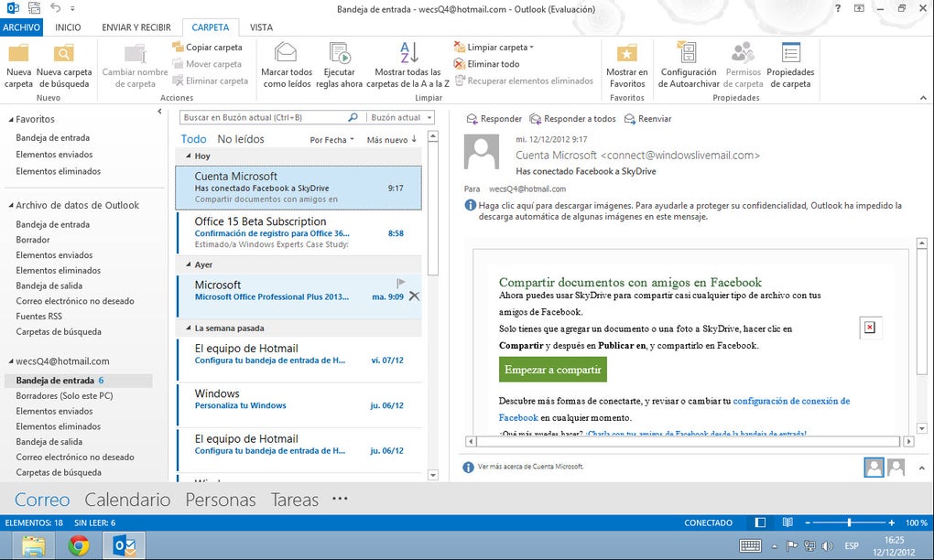Click the zoom slider handle
This screenshot has height=560, width=934.
[x=849, y=522]
